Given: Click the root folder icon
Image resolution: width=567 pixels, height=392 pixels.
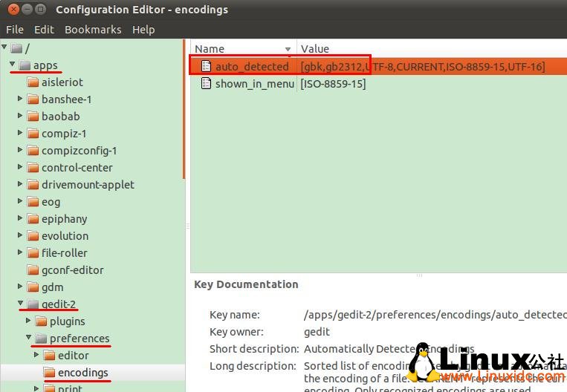Looking at the screenshot, I should [x=16, y=48].
